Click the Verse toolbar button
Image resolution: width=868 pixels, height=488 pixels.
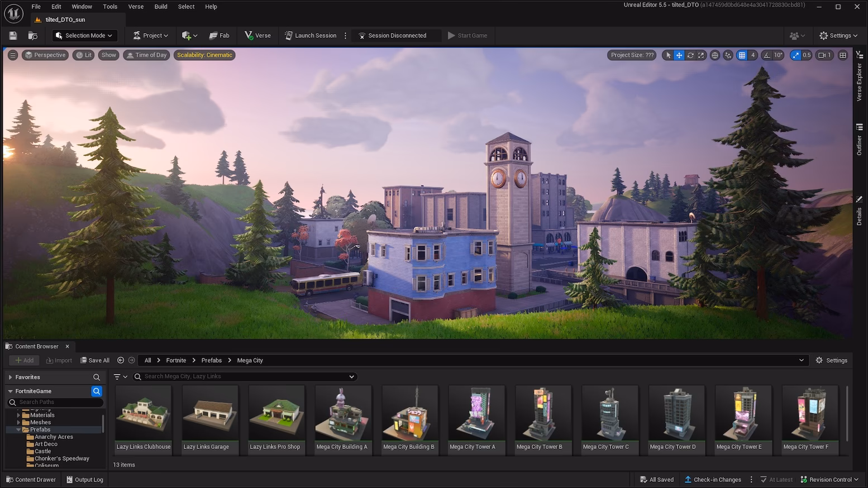pyautogui.click(x=257, y=36)
